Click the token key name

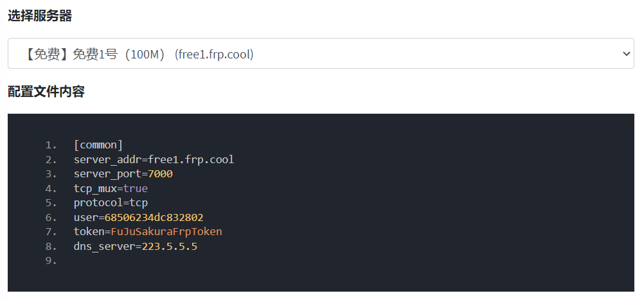(x=89, y=232)
